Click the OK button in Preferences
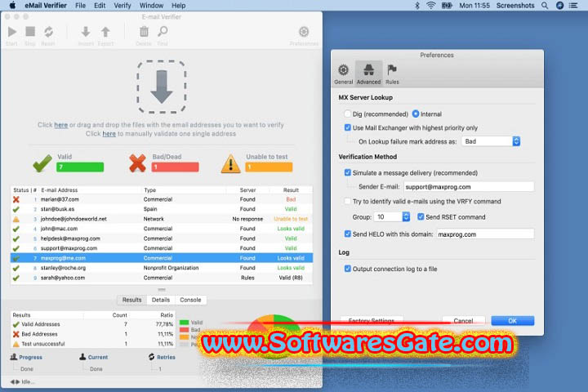The width and height of the screenshot is (588, 392). [513, 321]
